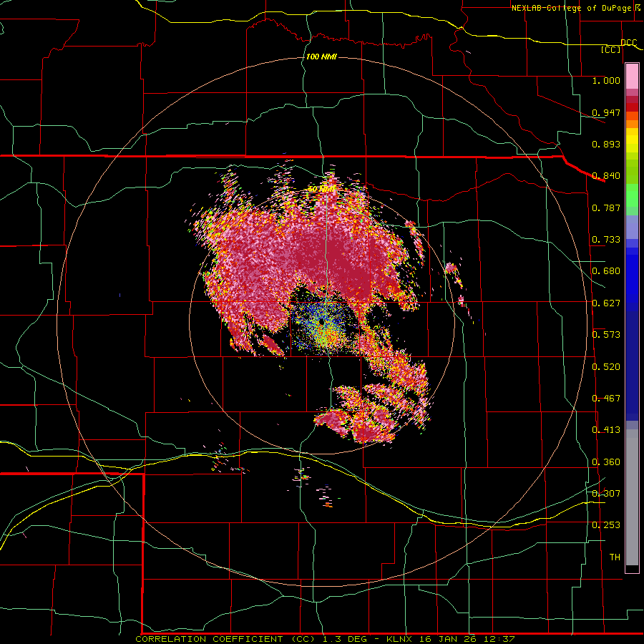Select the 0.573 legend value
Screen dimensions: 644x644
tap(606, 335)
